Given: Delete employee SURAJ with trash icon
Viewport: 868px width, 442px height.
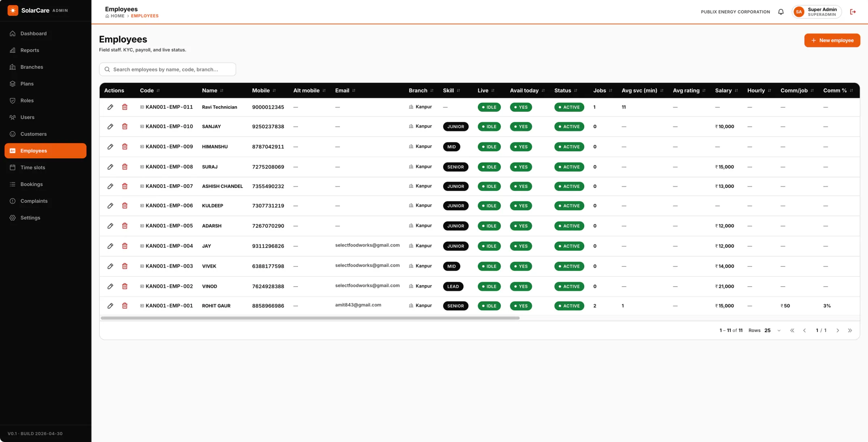Looking at the screenshot, I should click(x=125, y=167).
